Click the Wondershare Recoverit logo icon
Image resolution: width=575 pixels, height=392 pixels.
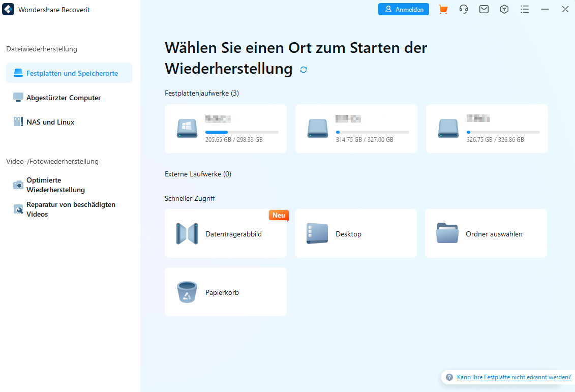tap(8, 10)
